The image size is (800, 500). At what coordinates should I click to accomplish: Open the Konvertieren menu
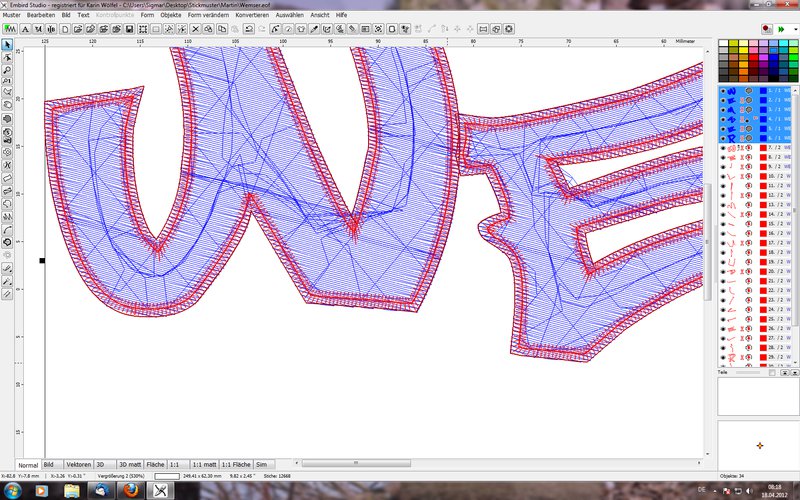pos(252,15)
